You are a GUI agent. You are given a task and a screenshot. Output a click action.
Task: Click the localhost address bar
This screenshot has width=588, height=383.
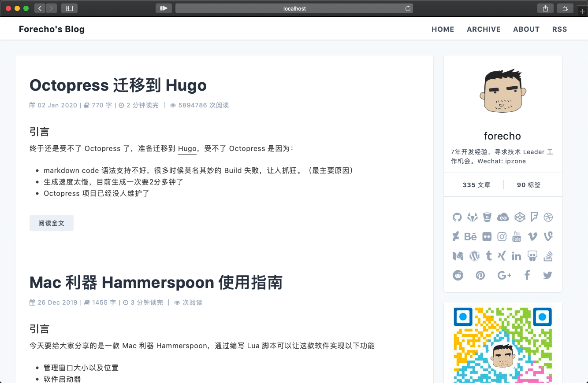tap(294, 8)
